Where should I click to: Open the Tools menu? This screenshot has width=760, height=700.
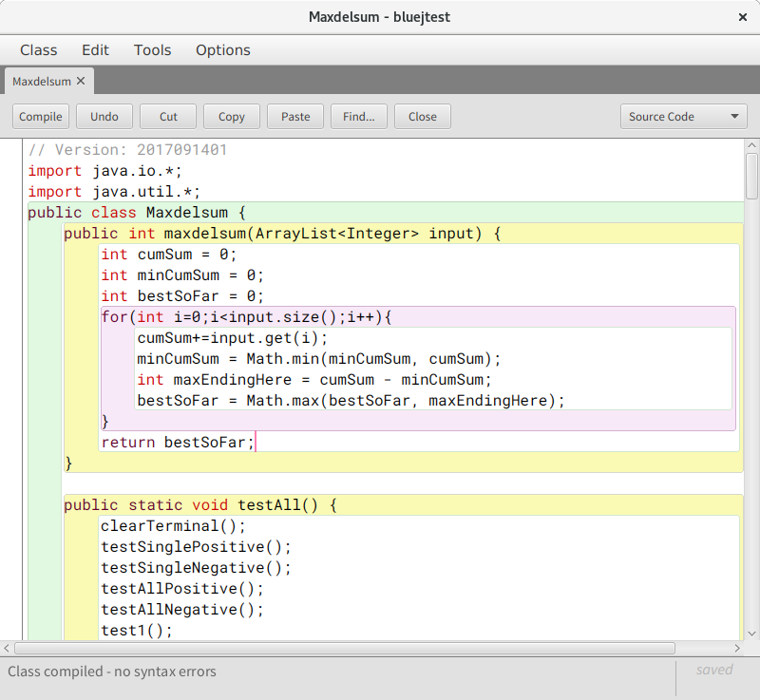coord(153,50)
